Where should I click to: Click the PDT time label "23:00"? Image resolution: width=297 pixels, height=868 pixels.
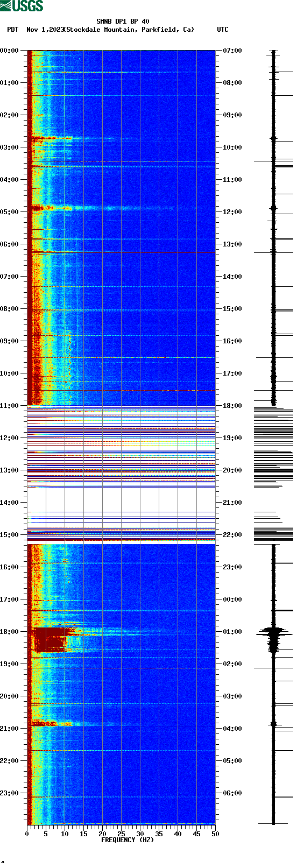9,793
